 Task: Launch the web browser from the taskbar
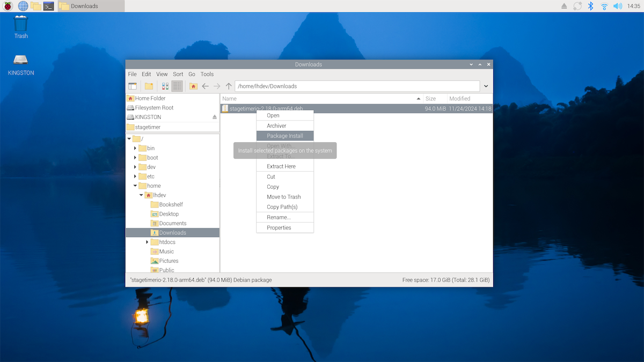pyautogui.click(x=22, y=6)
